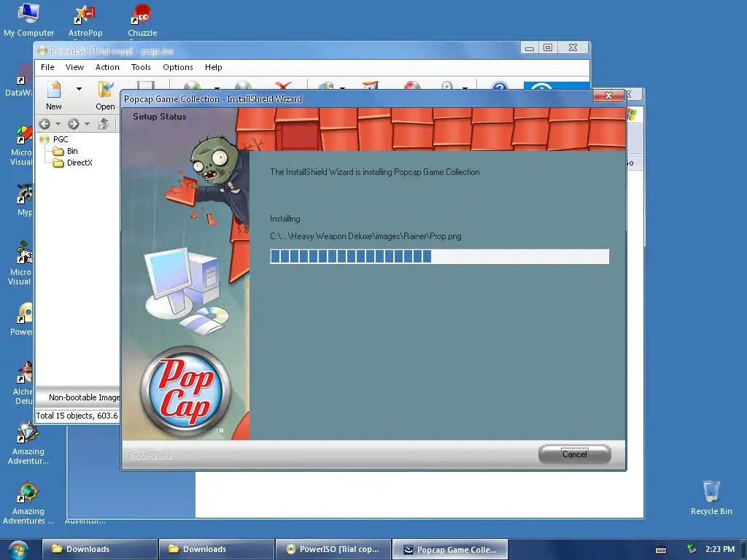Screen dimensions: 747x560
Task: Maximize the PowerISO window
Action: pos(548,47)
